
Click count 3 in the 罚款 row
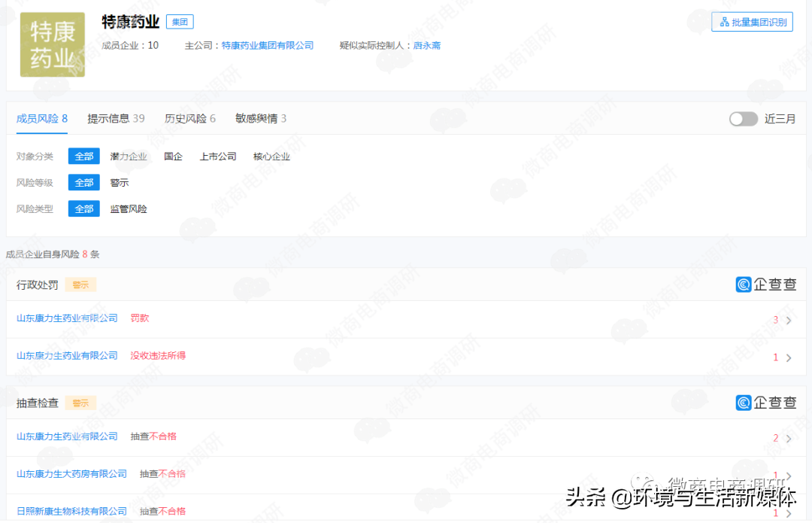776,320
